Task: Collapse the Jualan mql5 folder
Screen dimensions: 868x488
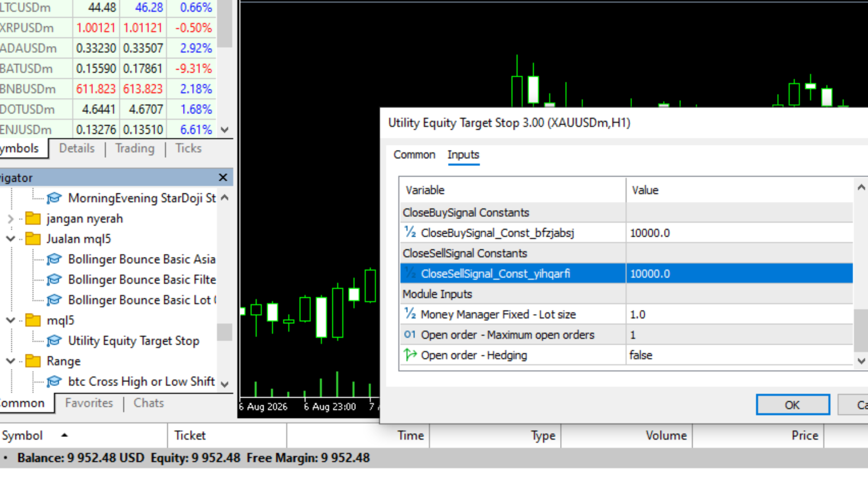Action: click(x=10, y=239)
